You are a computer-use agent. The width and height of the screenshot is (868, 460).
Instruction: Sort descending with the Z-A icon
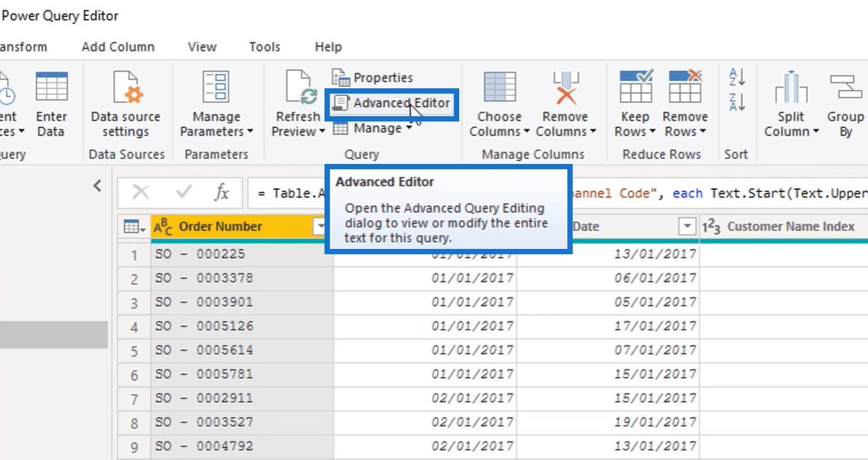click(x=737, y=102)
